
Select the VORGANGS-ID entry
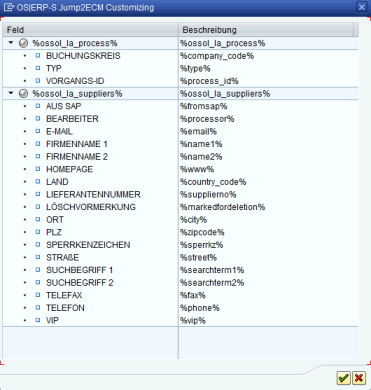pos(75,81)
